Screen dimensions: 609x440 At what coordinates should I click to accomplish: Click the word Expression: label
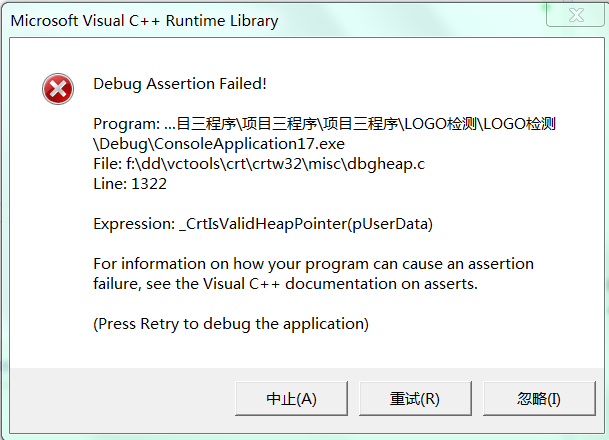click(134, 224)
